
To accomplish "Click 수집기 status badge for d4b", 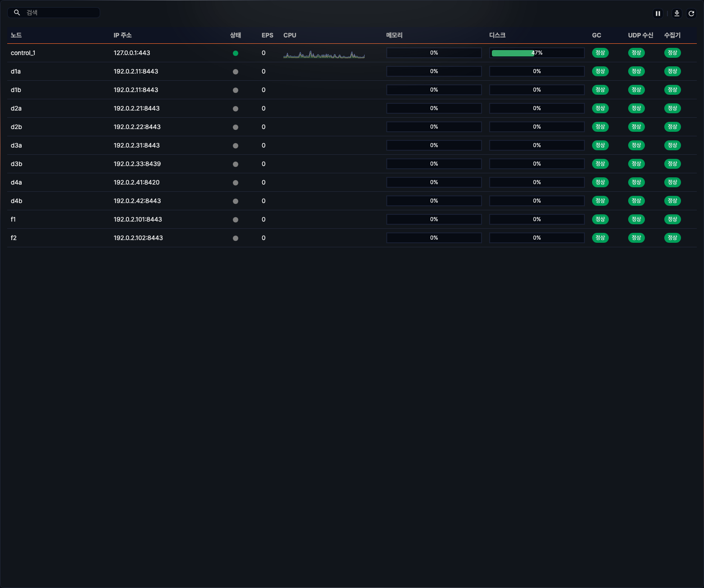I will click(x=672, y=201).
